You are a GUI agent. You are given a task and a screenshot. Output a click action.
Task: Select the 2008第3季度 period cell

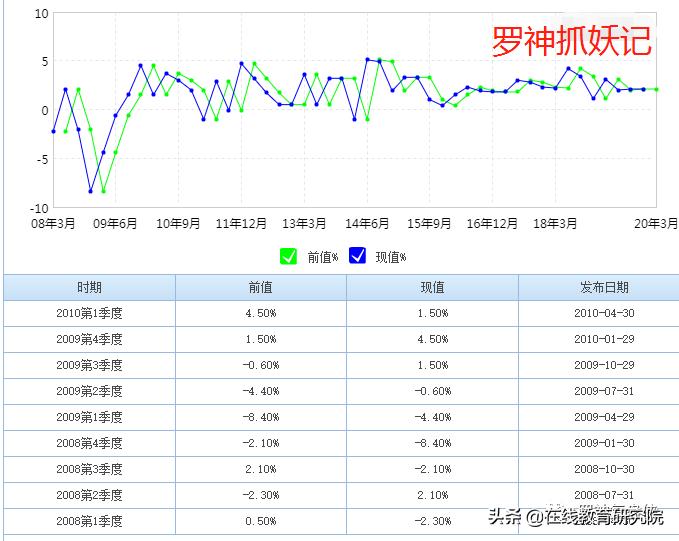tap(89, 469)
